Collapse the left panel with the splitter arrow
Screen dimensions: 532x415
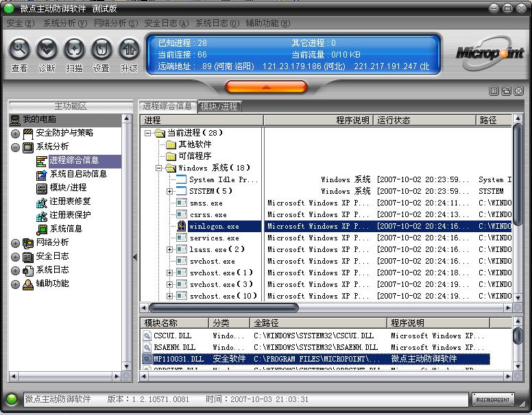pyautogui.click(x=135, y=257)
